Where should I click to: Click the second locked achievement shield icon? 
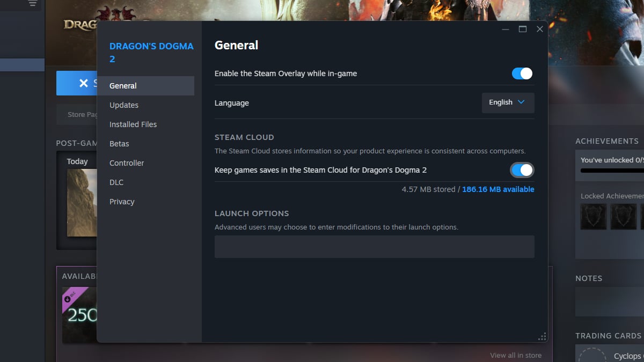click(624, 217)
